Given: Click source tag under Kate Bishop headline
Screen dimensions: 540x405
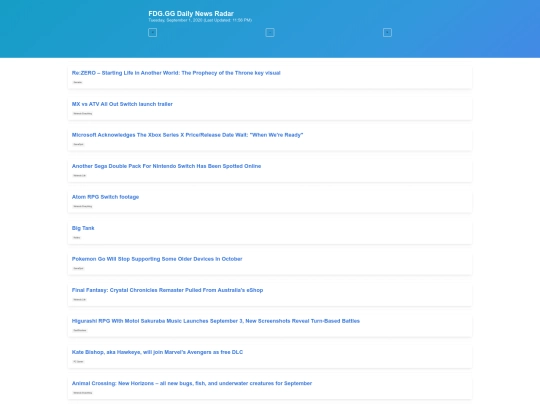Looking at the screenshot, I should click(x=79, y=362).
